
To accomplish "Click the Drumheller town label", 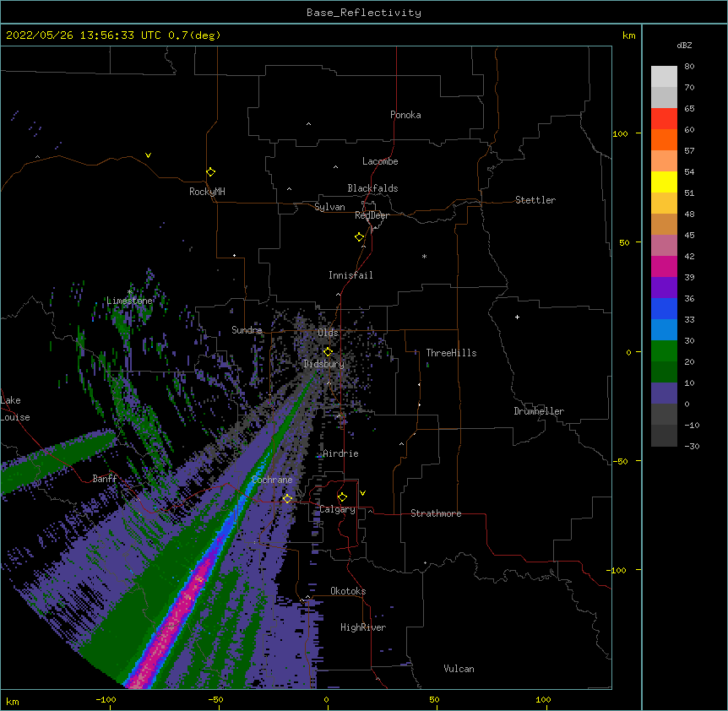I will click(539, 411).
